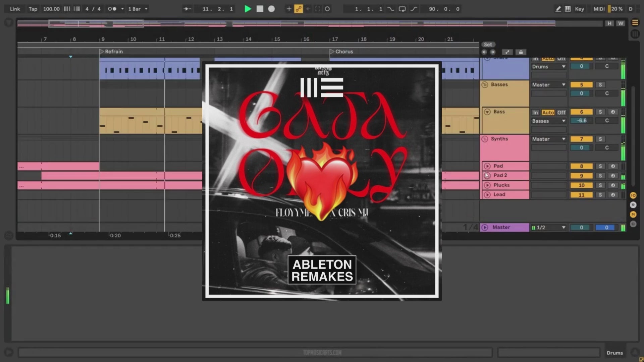This screenshot has height=362, width=644.
Task: Click the Bass track volume -6.6 field
Action: pyautogui.click(x=581, y=121)
